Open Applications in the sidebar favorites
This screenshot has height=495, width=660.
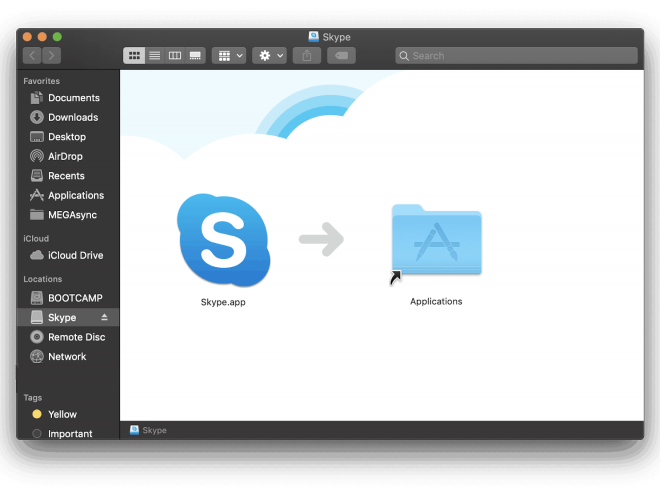pyautogui.click(x=68, y=195)
